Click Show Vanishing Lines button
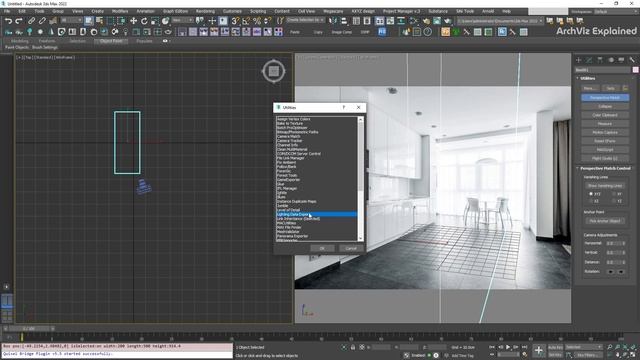This screenshot has width=640, height=360. [605, 186]
